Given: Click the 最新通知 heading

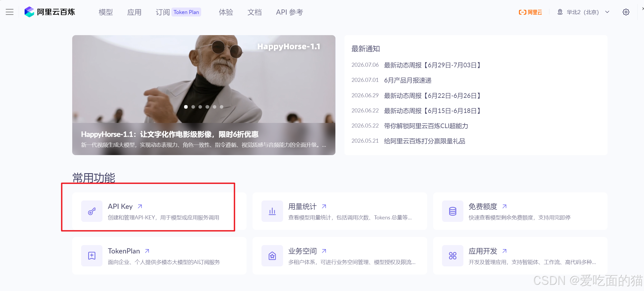Looking at the screenshot, I should coord(366,49).
